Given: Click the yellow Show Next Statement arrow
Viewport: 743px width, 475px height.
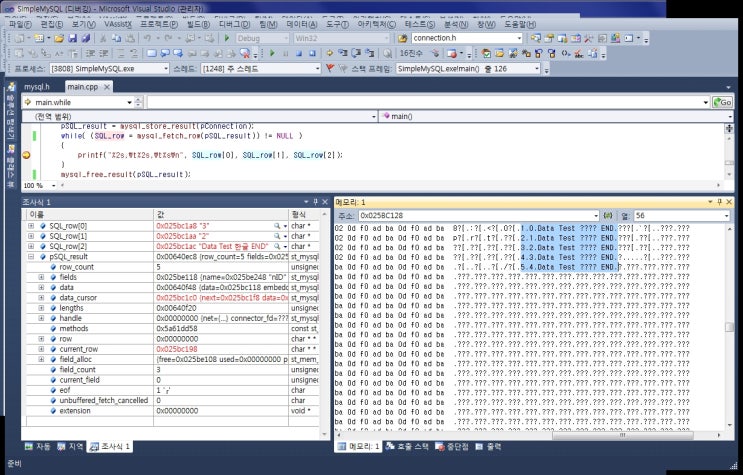Looking at the screenshot, I should pyautogui.click(x=330, y=54).
